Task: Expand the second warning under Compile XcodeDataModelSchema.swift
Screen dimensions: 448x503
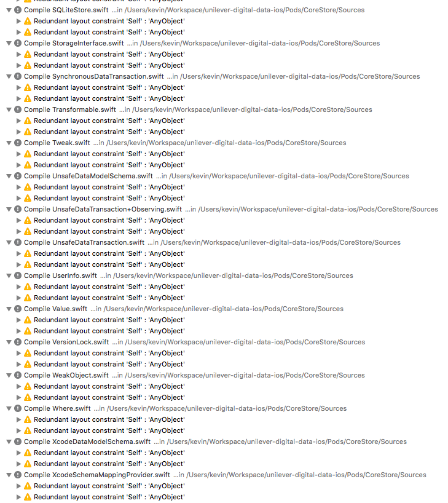Action: click(x=18, y=464)
